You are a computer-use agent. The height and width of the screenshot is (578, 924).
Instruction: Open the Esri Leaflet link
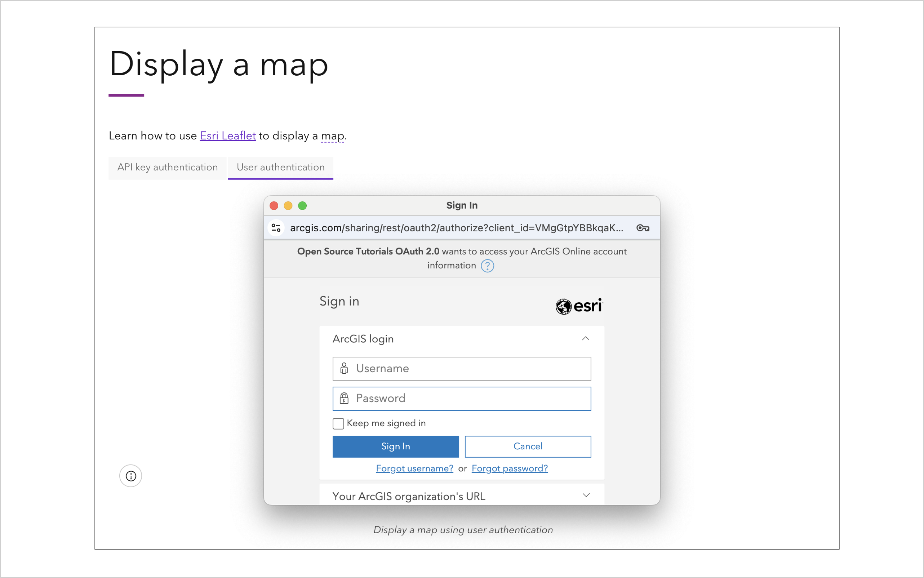(x=228, y=136)
